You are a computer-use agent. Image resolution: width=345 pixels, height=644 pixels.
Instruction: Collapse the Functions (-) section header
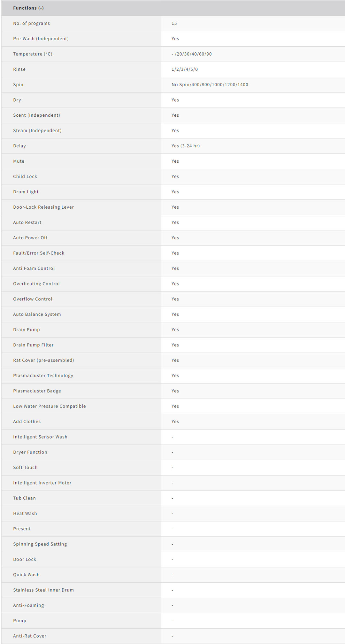[28, 8]
